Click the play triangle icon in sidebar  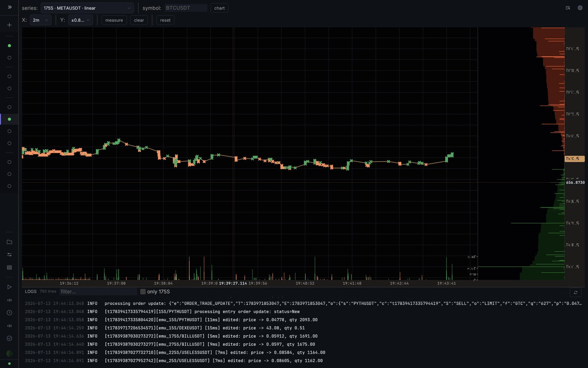[10, 287]
